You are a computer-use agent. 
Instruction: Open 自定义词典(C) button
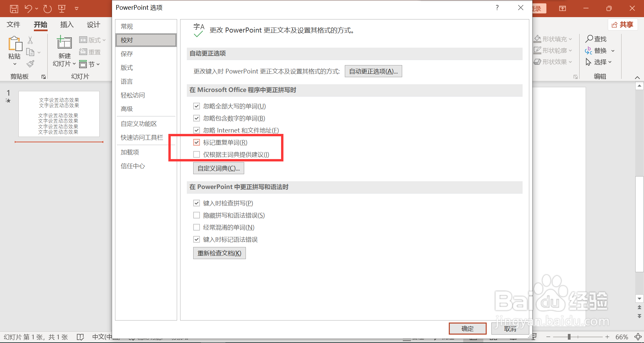tap(219, 168)
